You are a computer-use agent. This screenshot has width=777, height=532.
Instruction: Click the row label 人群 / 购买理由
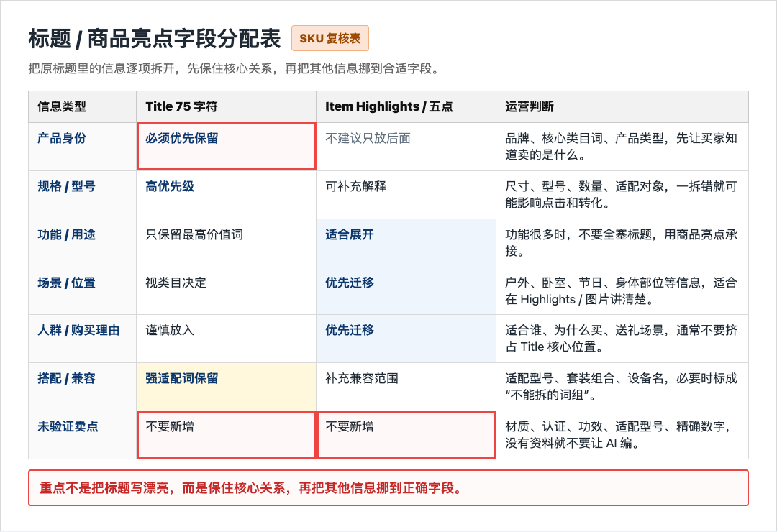pyautogui.click(x=79, y=330)
